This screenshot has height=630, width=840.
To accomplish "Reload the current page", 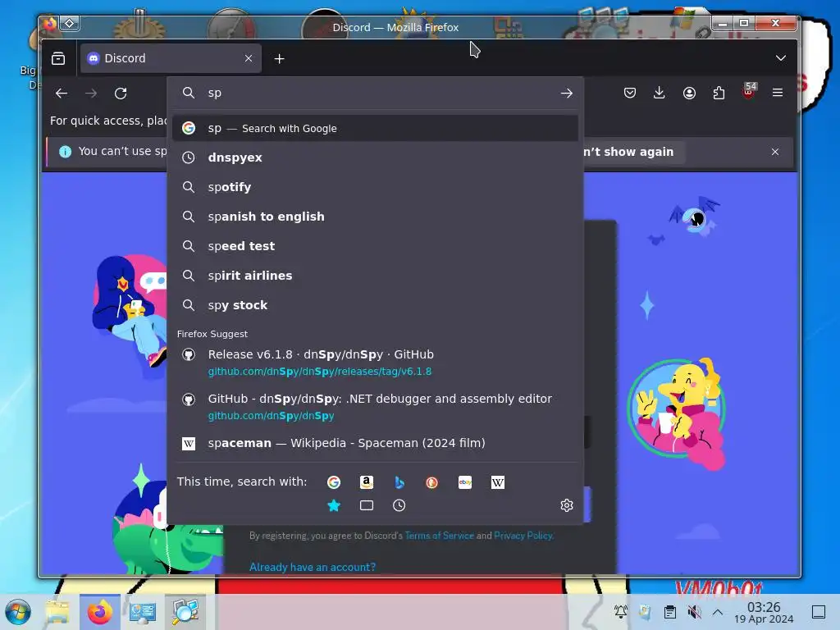I will [121, 94].
